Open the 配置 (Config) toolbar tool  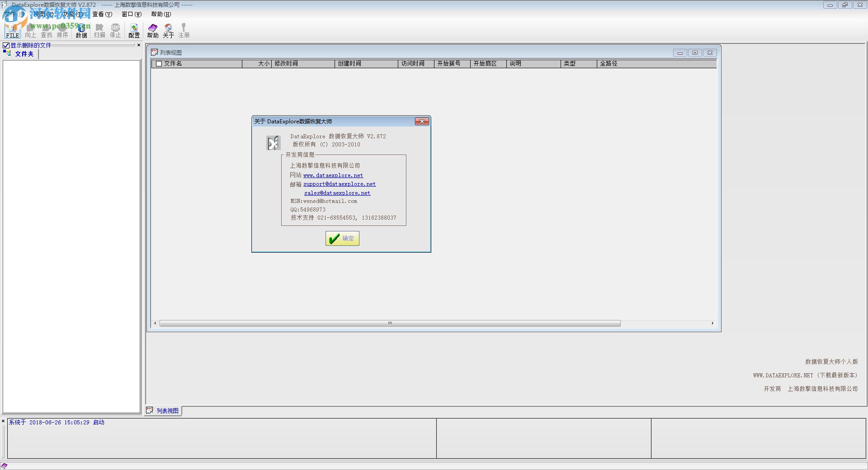[134, 31]
